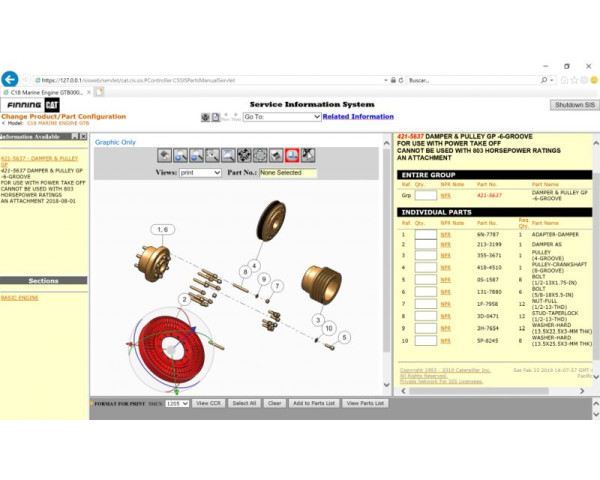Expand the Views print dropdown
Screen dimensions: 600x480
point(201,173)
